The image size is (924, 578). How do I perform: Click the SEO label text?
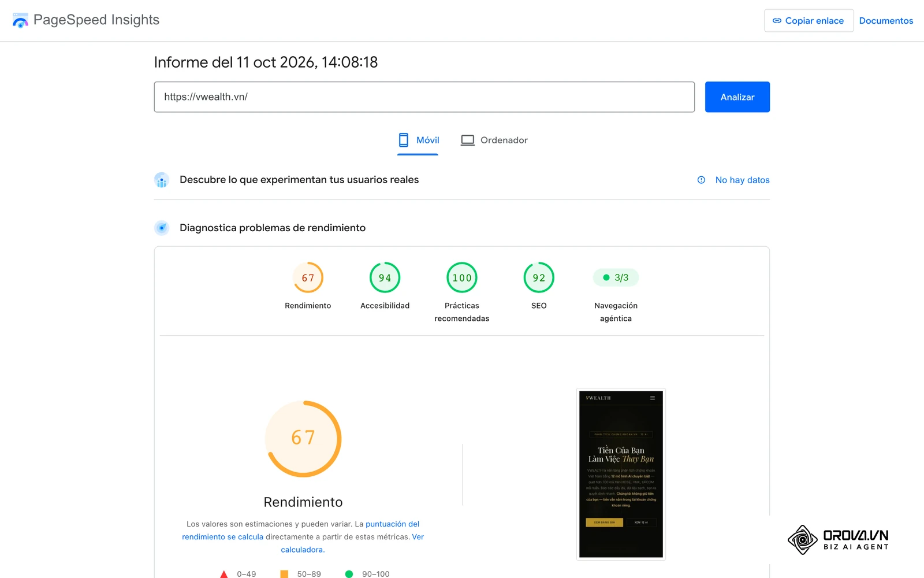pos(539,306)
